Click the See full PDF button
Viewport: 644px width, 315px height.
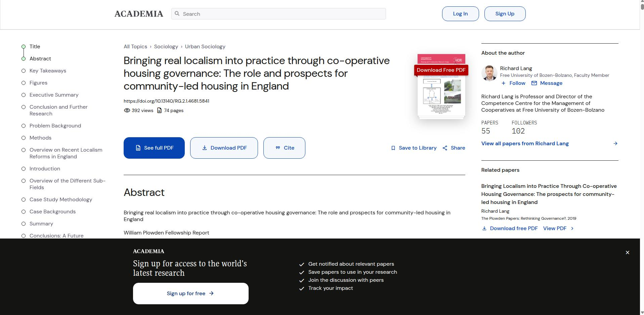click(154, 148)
